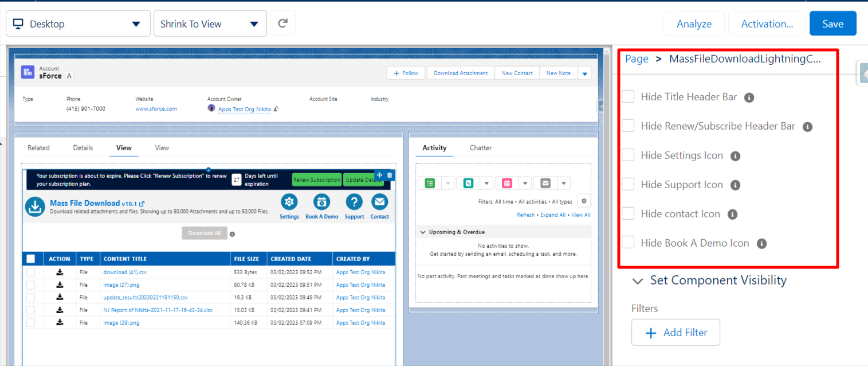Open the NJ Report of Nikita xlsx file link
Image resolution: width=868 pixels, height=366 pixels.
pyautogui.click(x=158, y=310)
